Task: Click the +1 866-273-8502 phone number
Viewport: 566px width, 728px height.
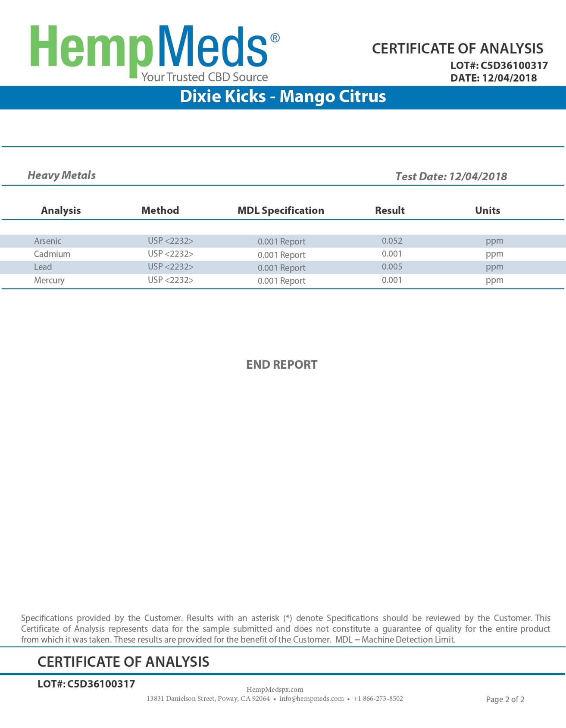Action: [x=378, y=698]
